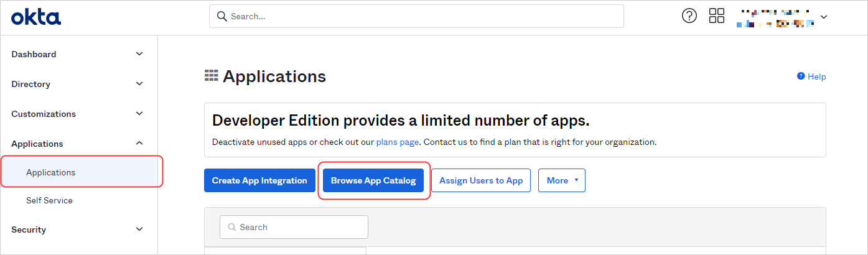
Task: Select Self Service in sidebar
Action: click(49, 200)
